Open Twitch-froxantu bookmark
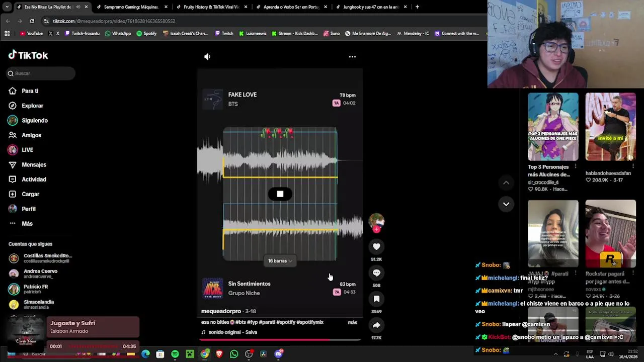The image size is (644, 362). point(82,34)
